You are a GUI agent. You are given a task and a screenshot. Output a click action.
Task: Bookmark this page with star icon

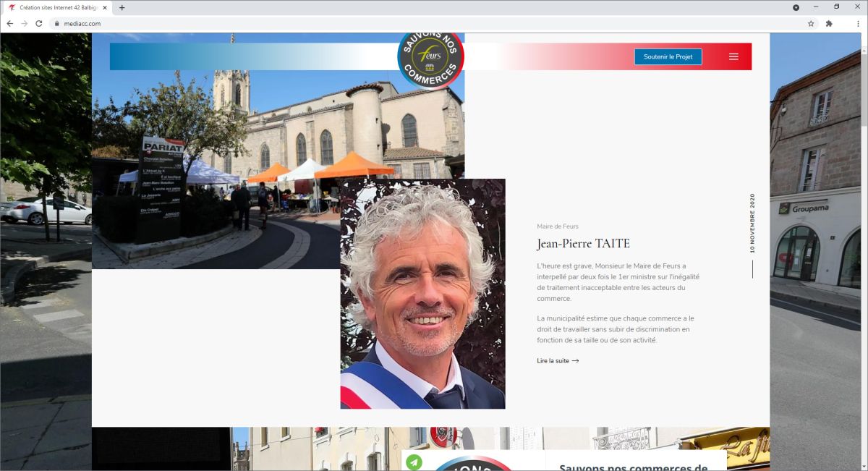pyautogui.click(x=812, y=23)
